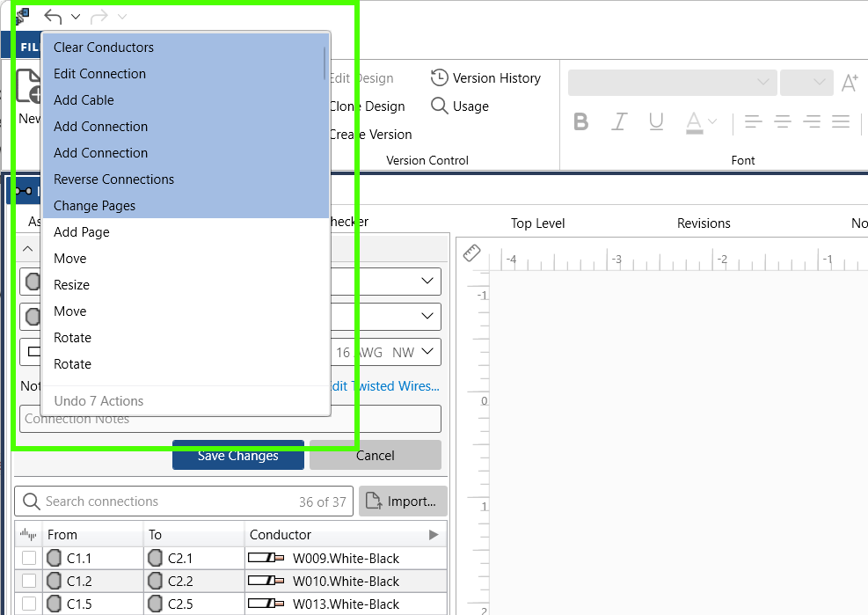The height and width of the screenshot is (615, 868).
Task: Apply the font color swatch
Action: 694,122
